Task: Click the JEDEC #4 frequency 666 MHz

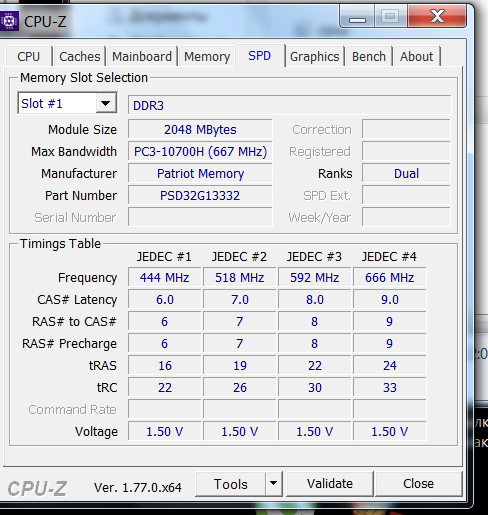Action: click(390, 277)
